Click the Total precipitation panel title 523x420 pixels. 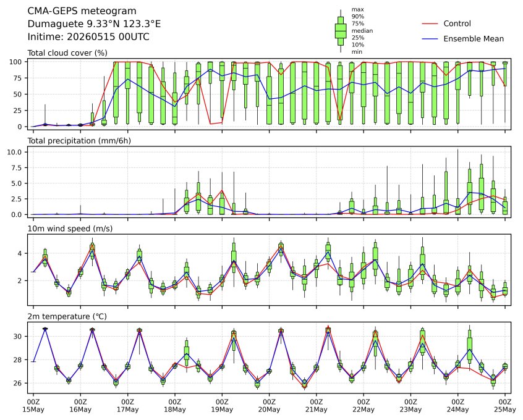pyautogui.click(x=79, y=141)
